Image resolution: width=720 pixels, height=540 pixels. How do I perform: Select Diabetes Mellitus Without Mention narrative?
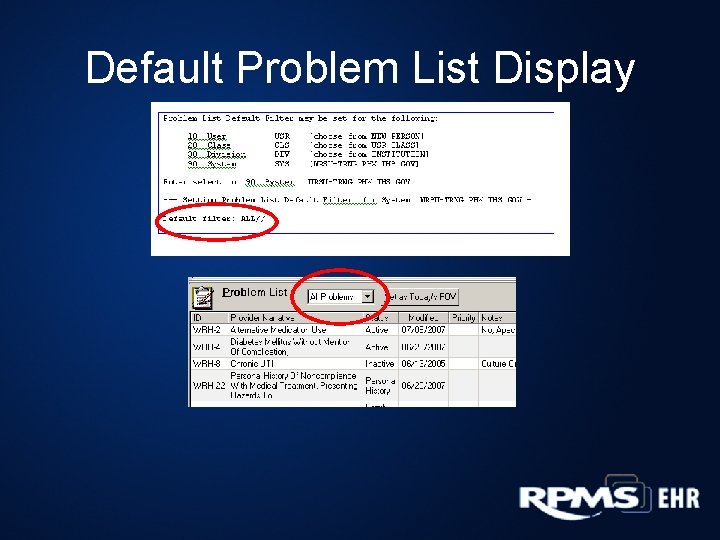[x=290, y=347]
